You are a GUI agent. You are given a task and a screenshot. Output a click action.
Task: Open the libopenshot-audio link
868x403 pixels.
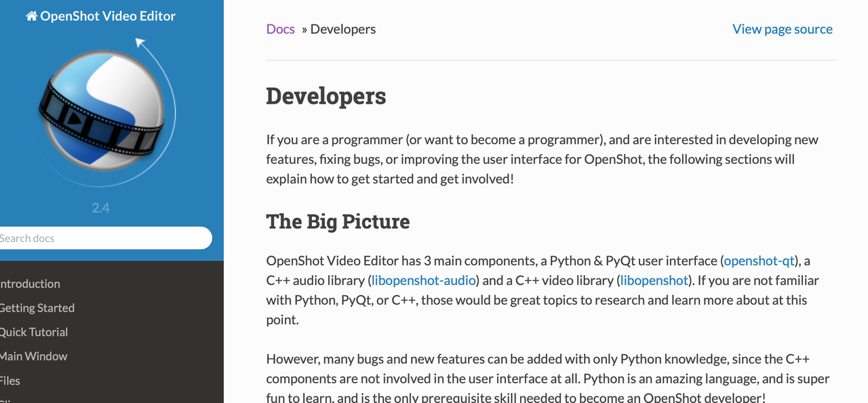(x=425, y=280)
